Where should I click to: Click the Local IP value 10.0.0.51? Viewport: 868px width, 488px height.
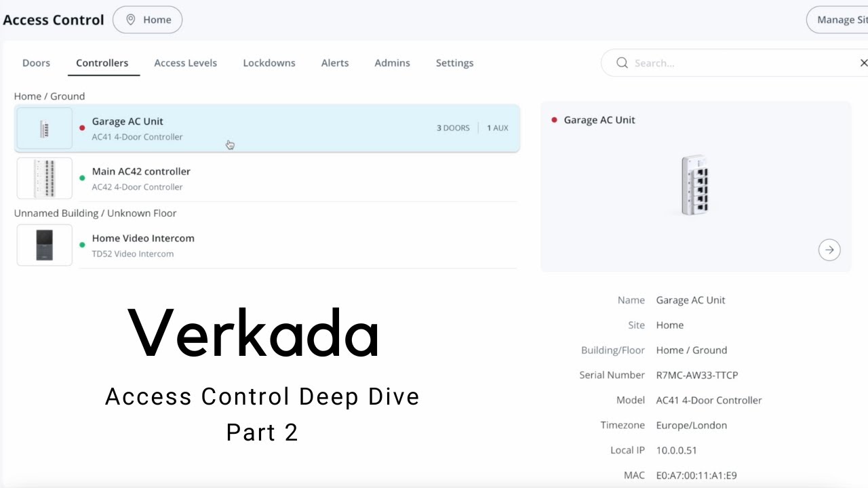677,451
